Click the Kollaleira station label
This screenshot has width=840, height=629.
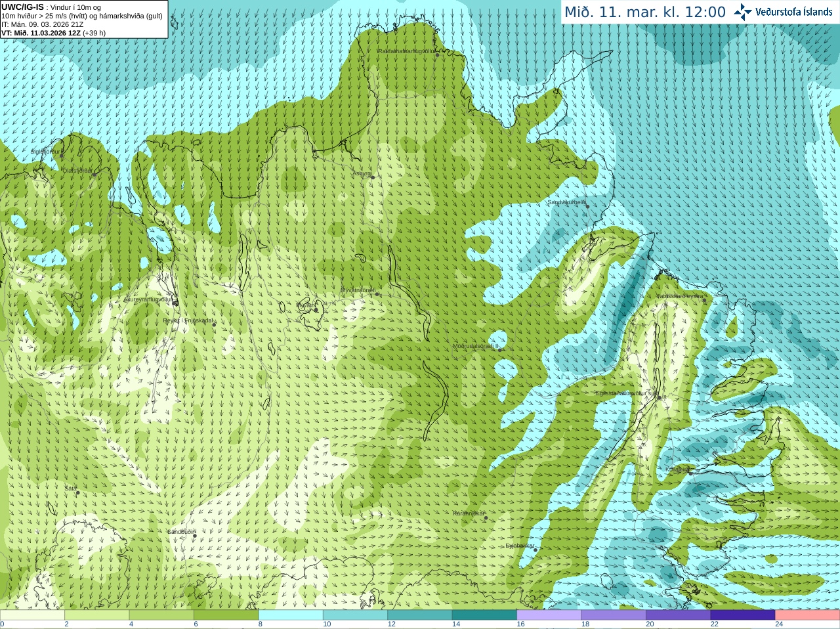coord(677,470)
